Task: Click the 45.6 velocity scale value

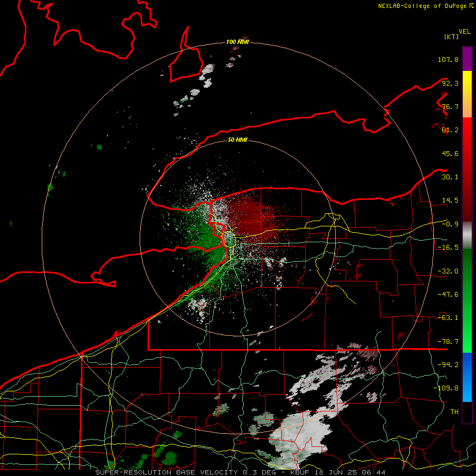Action: pyautogui.click(x=450, y=153)
